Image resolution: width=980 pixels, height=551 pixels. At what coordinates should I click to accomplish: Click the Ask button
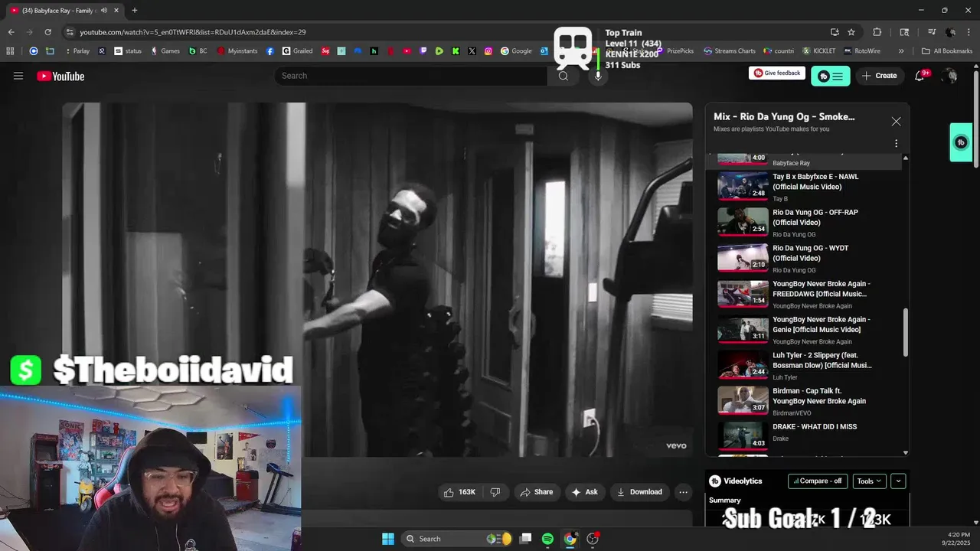click(584, 492)
